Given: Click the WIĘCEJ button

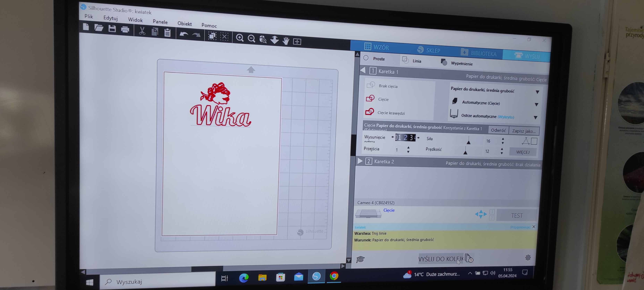Looking at the screenshot, I should [x=523, y=152].
